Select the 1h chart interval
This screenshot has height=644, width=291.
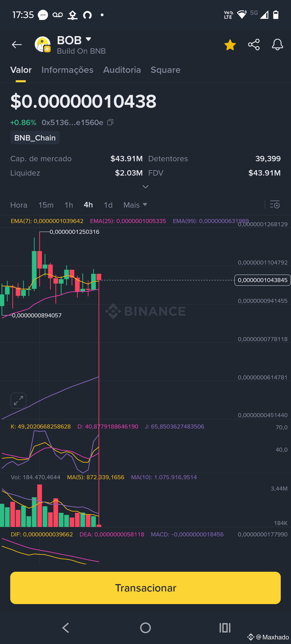69,205
